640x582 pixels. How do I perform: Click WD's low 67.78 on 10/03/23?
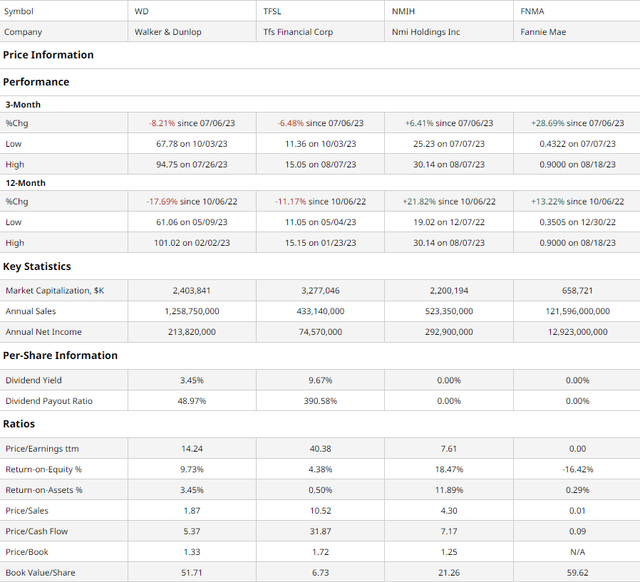tap(192, 144)
